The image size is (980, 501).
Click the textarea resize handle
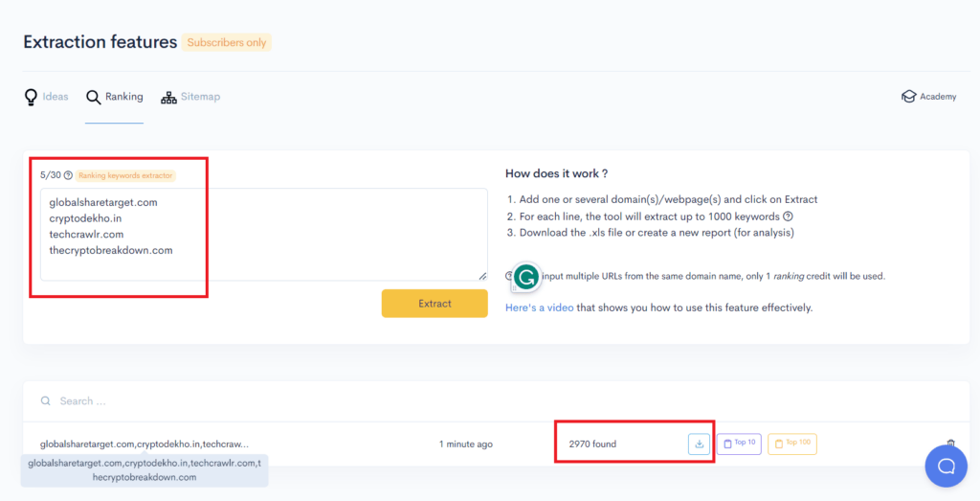tap(482, 276)
